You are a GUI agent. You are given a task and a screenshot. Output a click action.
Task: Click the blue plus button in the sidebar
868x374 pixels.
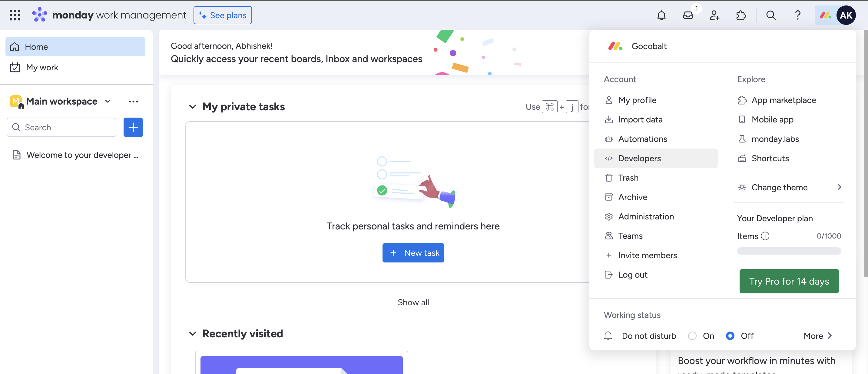[133, 127]
